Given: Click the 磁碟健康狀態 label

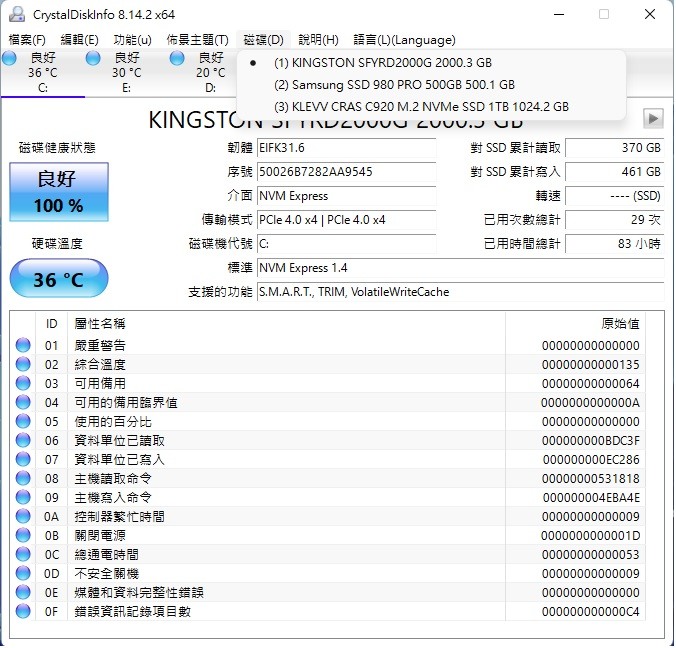Looking at the screenshot, I should (x=57, y=148).
